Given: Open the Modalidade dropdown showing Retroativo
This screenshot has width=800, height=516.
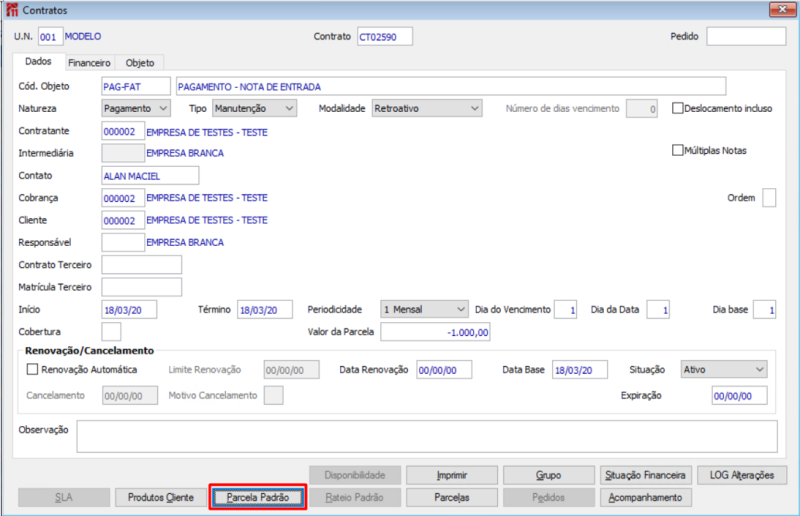Looking at the screenshot, I should (427, 108).
